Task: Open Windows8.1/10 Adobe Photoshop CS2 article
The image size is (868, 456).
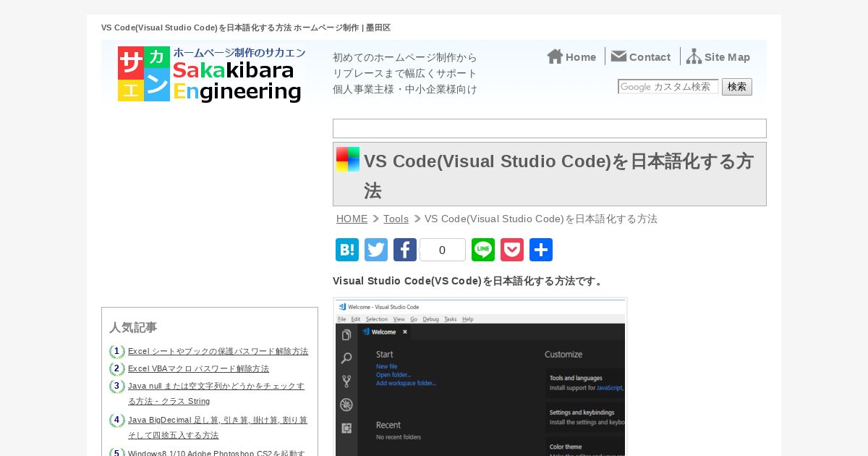Action: (x=216, y=453)
